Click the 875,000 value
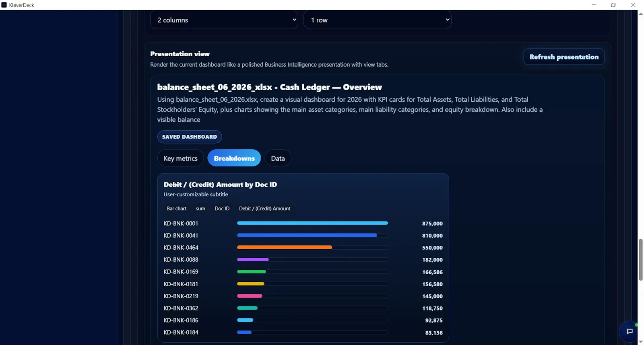 tap(432, 224)
